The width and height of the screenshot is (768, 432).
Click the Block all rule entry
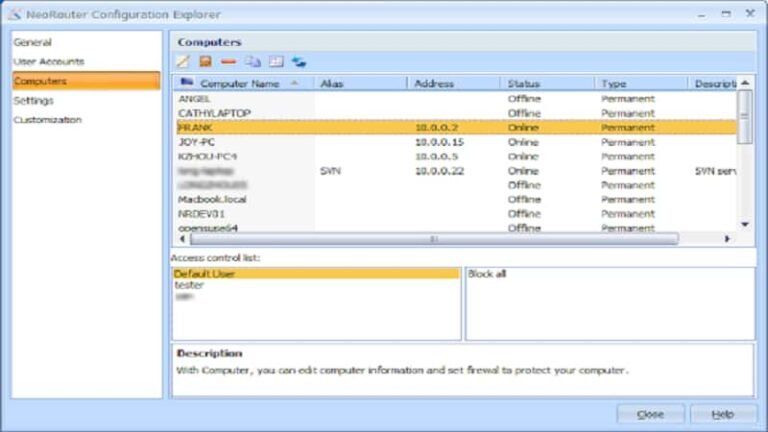(487, 274)
